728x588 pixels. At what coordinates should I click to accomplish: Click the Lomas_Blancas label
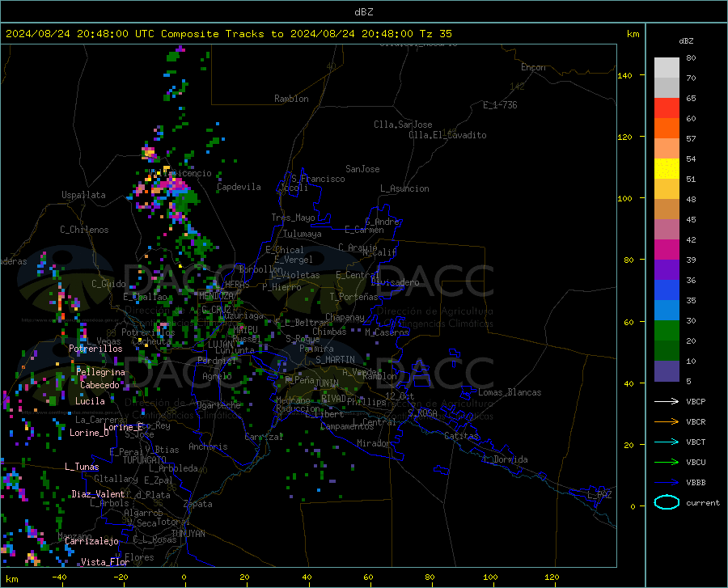tap(510, 392)
